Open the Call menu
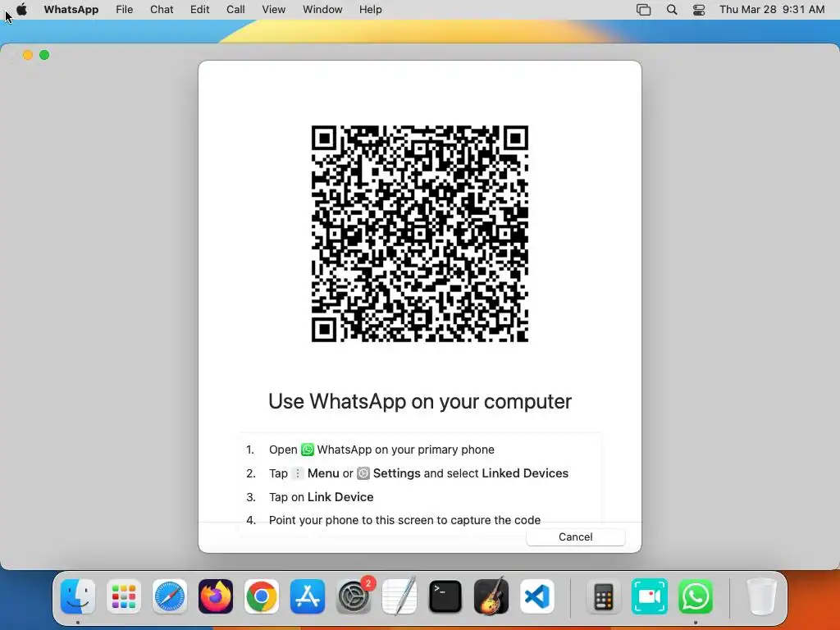The width and height of the screenshot is (840, 630). point(235,10)
